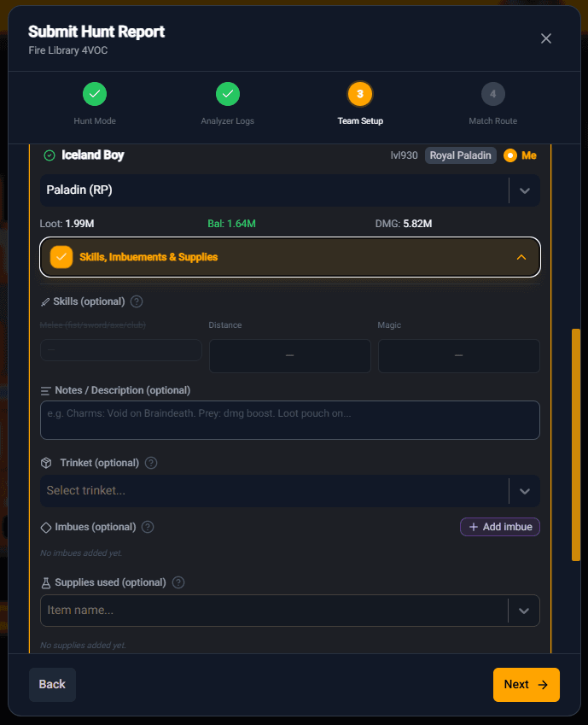Collapse the Skills, Imbuements & Supplies section
The image size is (588, 725).
[x=521, y=257]
